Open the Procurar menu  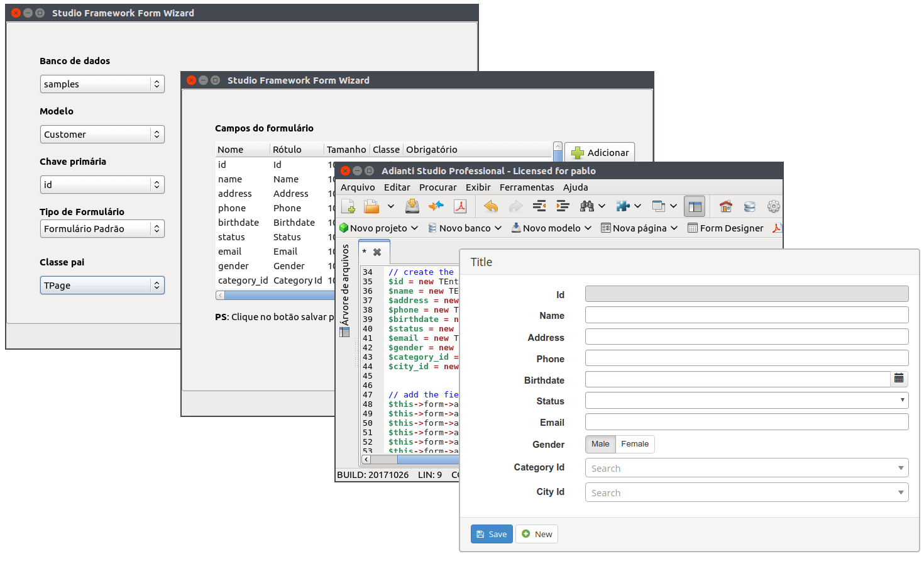pos(438,187)
